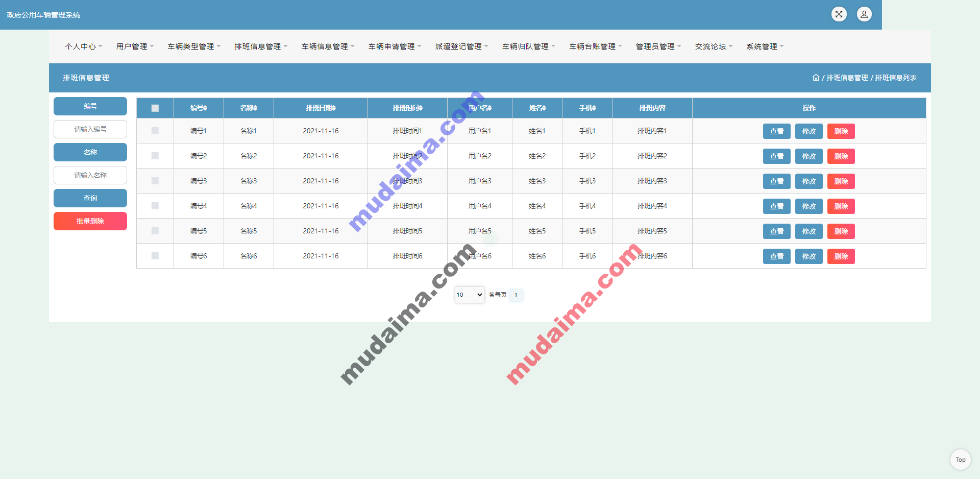Check the select-all checkbox in table header

155,108
